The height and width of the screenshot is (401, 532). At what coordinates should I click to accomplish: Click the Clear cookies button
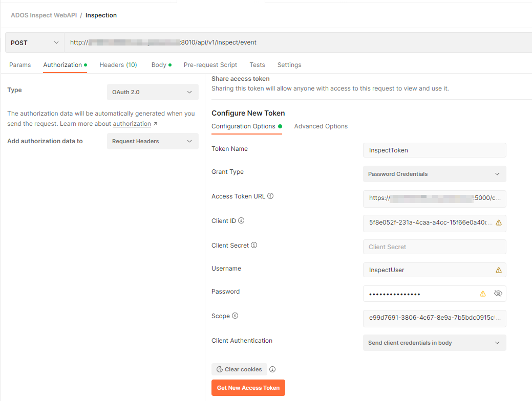point(239,369)
